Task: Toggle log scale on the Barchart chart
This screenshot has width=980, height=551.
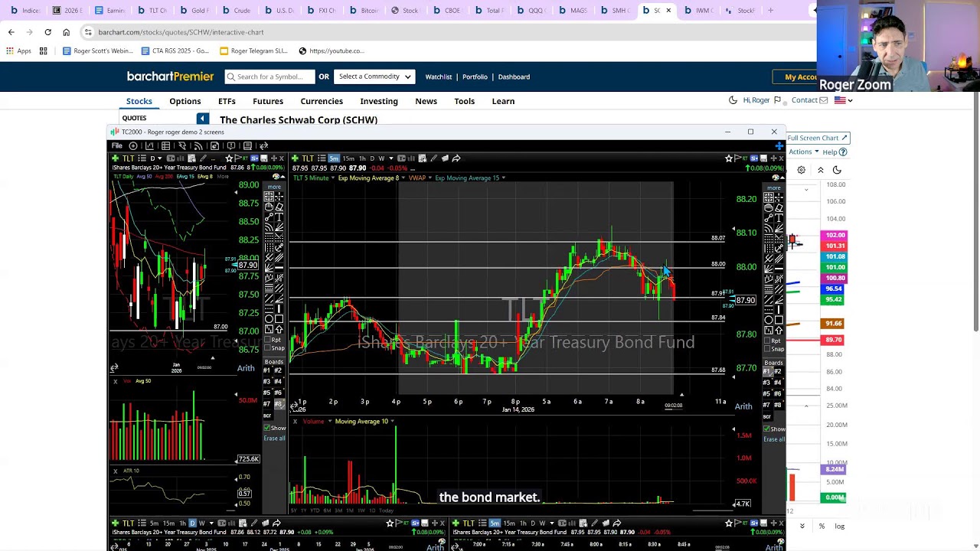Action: click(x=840, y=526)
